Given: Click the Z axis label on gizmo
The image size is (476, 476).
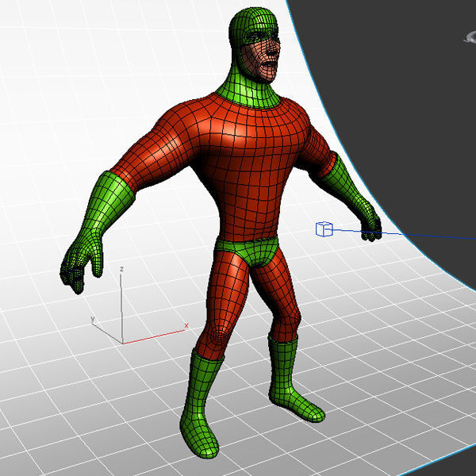Looking at the screenshot, I should pos(121,269).
